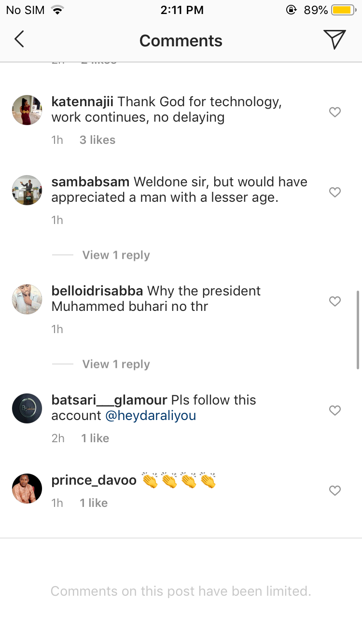Like katennajii's comment with the heart
The height and width of the screenshot is (644, 362).
(335, 112)
